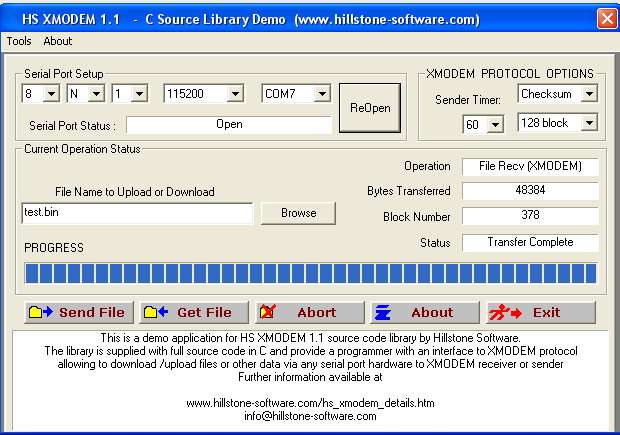Click the folder icon on Get File
Image resolution: width=620 pixels, height=435 pixels.
(x=156, y=312)
